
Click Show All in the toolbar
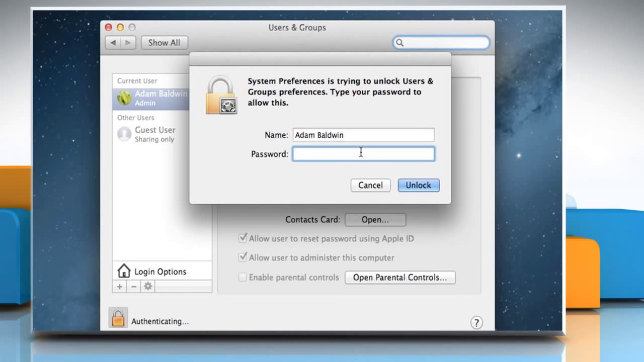pyautogui.click(x=164, y=43)
